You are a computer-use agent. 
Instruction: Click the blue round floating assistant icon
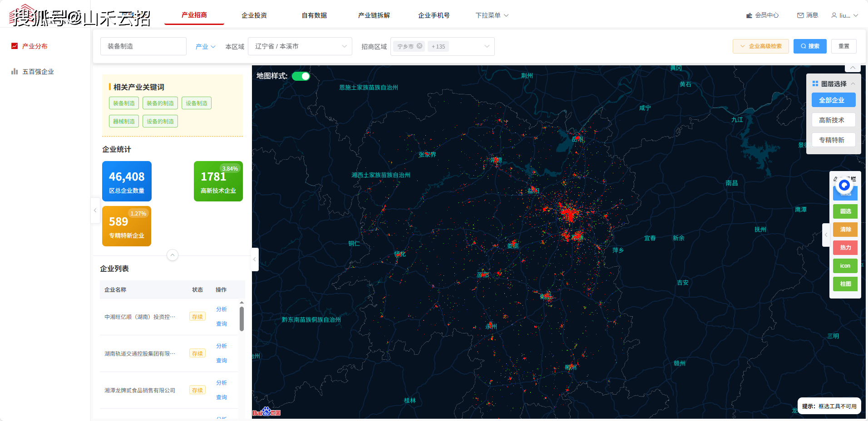click(844, 185)
